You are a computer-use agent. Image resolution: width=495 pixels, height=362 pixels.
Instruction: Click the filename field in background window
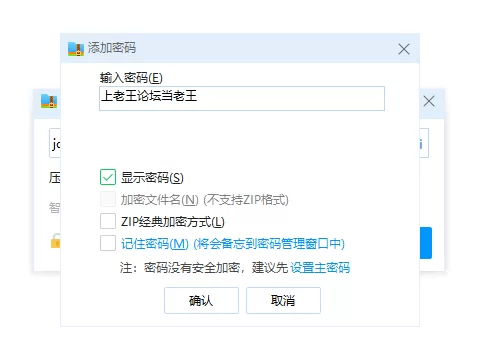tap(55, 143)
